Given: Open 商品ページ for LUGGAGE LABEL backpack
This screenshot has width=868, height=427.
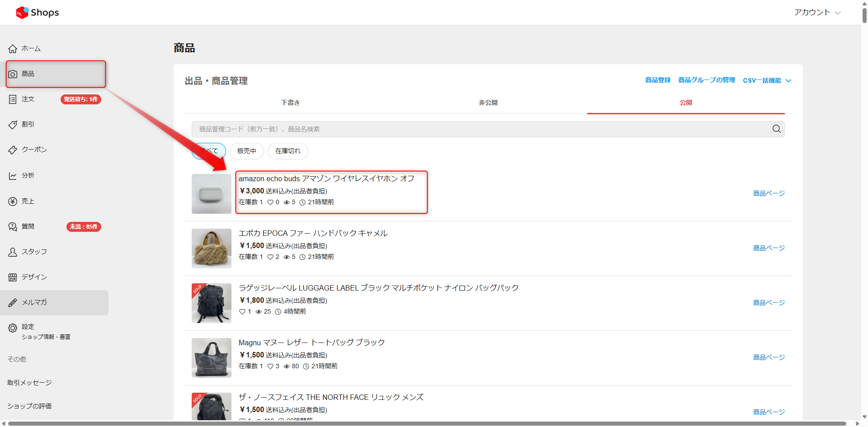Looking at the screenshot, I should (769, 303).
